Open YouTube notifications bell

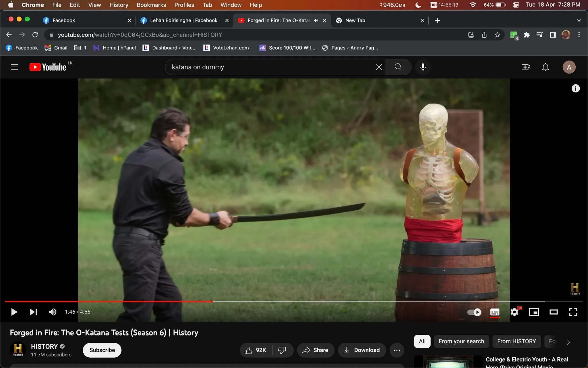pos(545,67)
